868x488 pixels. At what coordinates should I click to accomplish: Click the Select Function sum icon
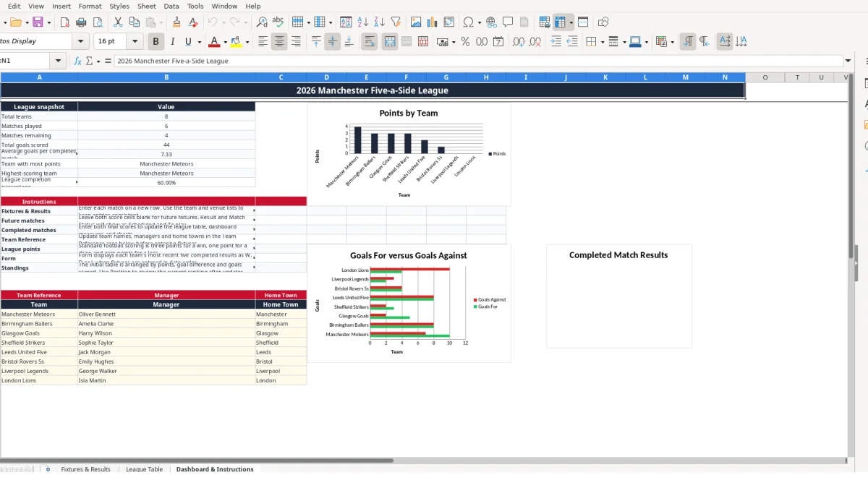(x=90, y=61)
